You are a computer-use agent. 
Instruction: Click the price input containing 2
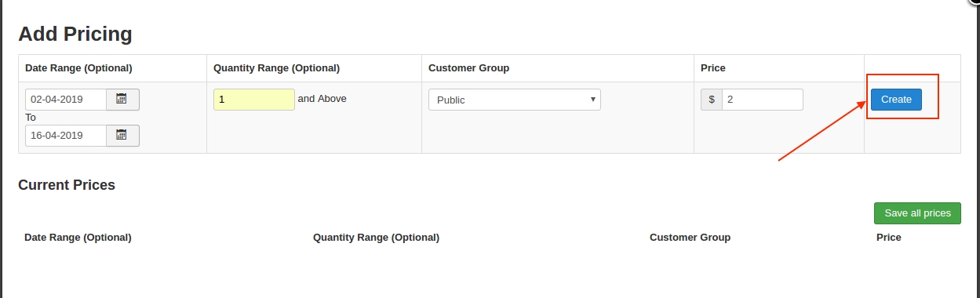pyautogui.click(x=763, y=100)
